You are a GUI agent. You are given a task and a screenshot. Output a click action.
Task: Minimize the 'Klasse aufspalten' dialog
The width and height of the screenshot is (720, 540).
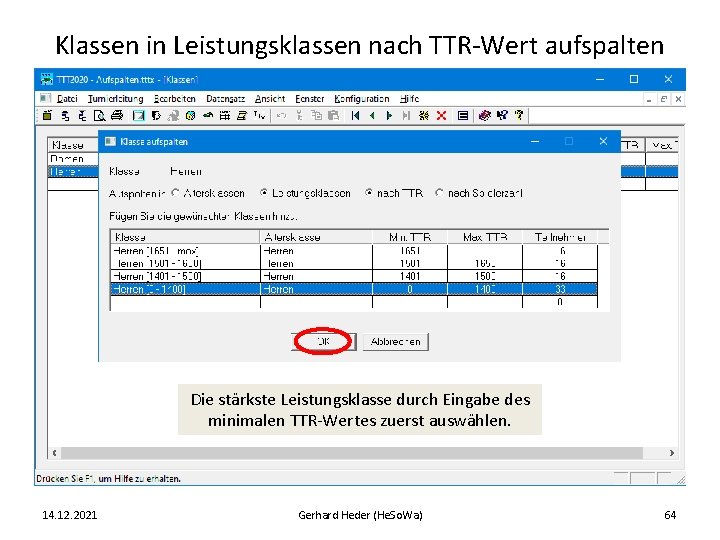pyautogui.click(x=535, y=141)
